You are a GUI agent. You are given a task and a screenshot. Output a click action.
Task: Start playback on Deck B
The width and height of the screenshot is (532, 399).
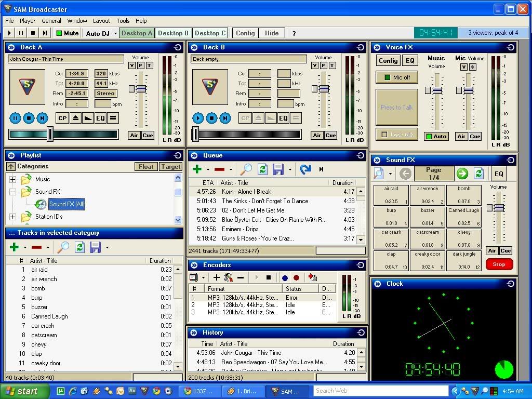(x=198, y=118)
